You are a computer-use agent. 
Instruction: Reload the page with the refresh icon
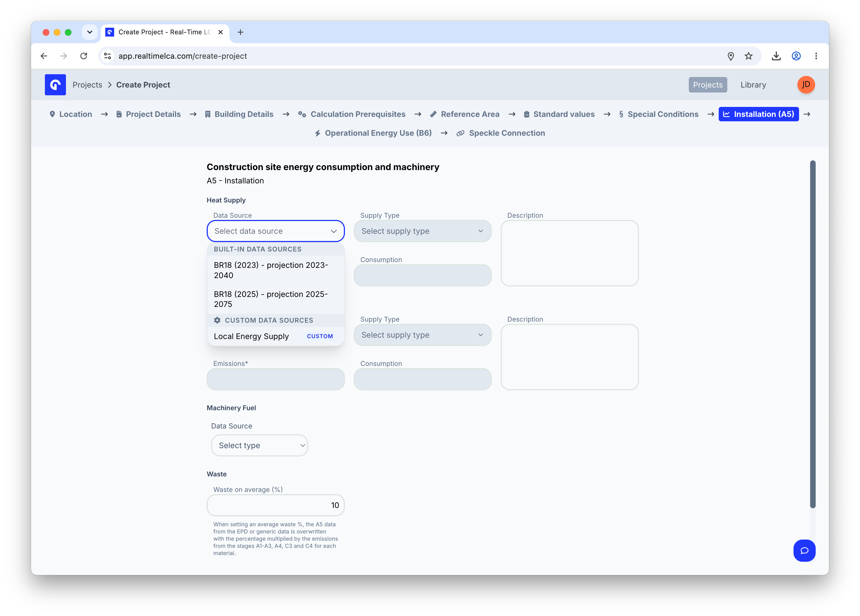coord(84,56)
